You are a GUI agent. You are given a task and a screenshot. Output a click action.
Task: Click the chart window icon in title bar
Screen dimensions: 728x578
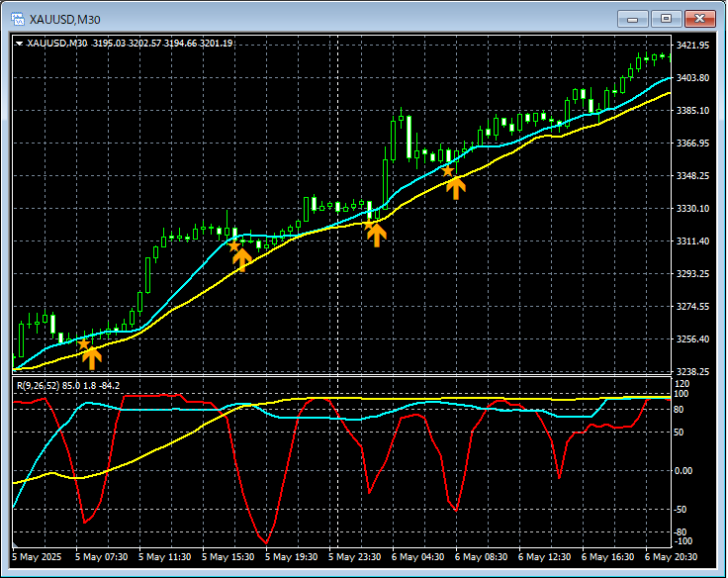[18, 19]
